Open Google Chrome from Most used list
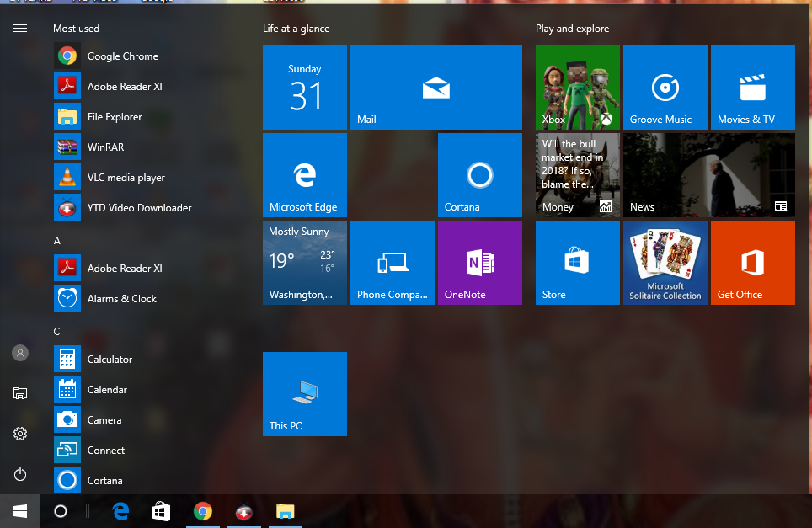Image resolution: width=812 pixels, height=528 pixels. pyautogui.click(x=125, y=56)
